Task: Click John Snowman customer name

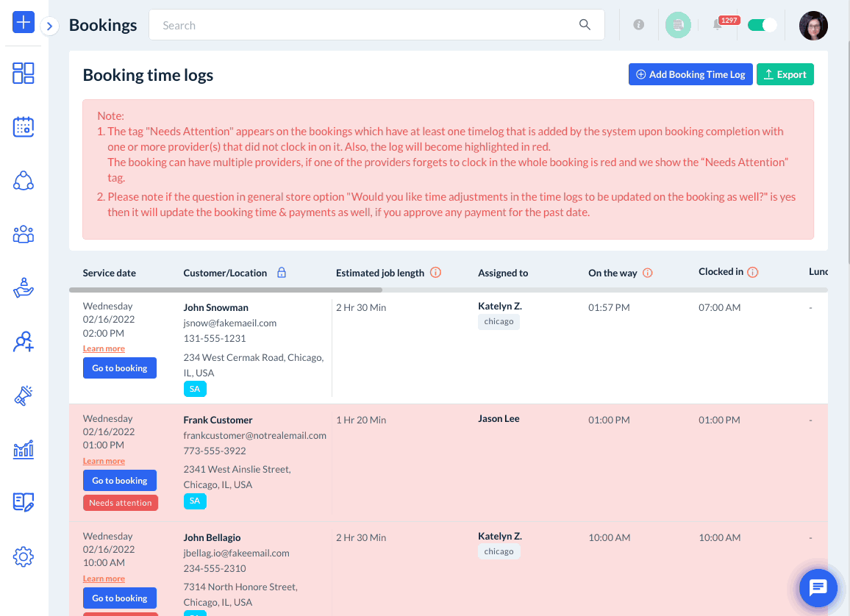Action: [215, 307]
